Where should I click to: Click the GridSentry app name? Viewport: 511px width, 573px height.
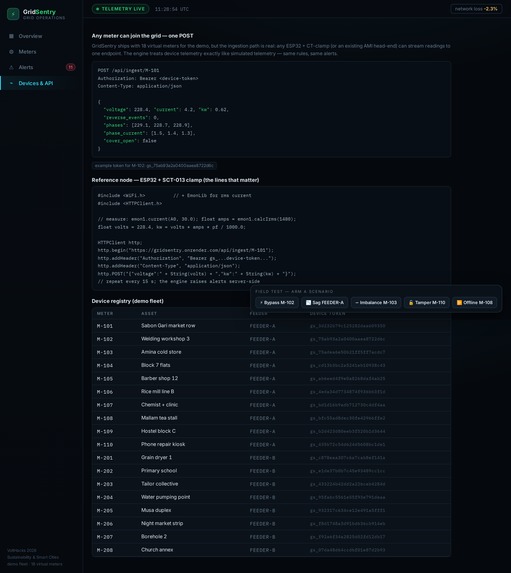(x=39, y=12)
